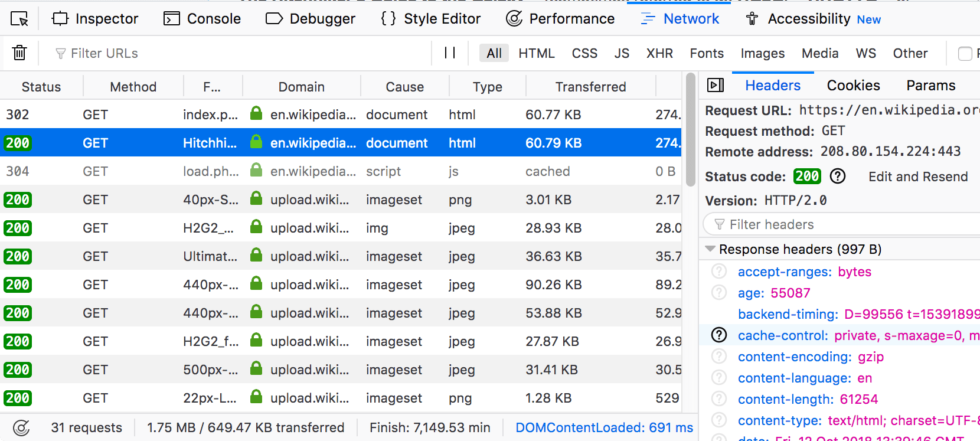Toggle the details pane collapse icon
Image resolution: width=980 pixels, height=441 pixels.
(x=716, y=86)
